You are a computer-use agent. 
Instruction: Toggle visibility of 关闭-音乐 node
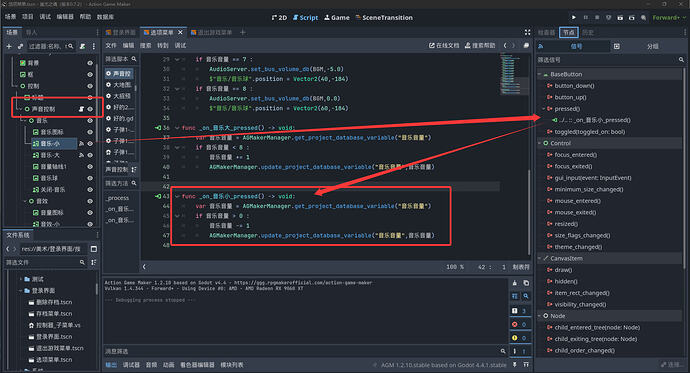click(x=90, y=190)
